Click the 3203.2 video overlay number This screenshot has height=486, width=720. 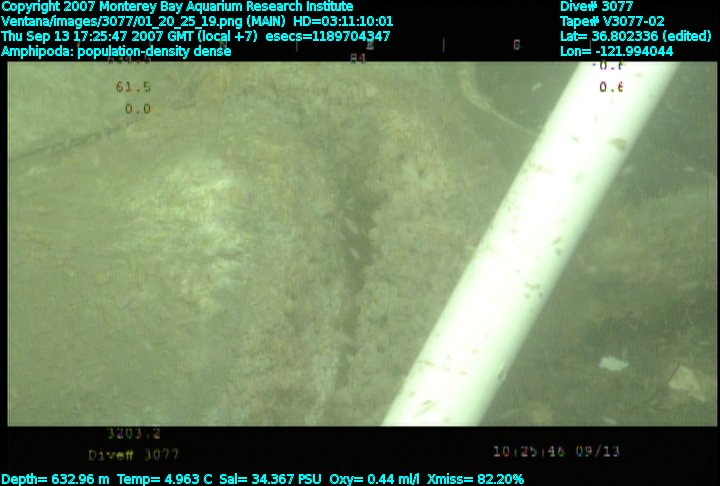(x=134, y=433)
